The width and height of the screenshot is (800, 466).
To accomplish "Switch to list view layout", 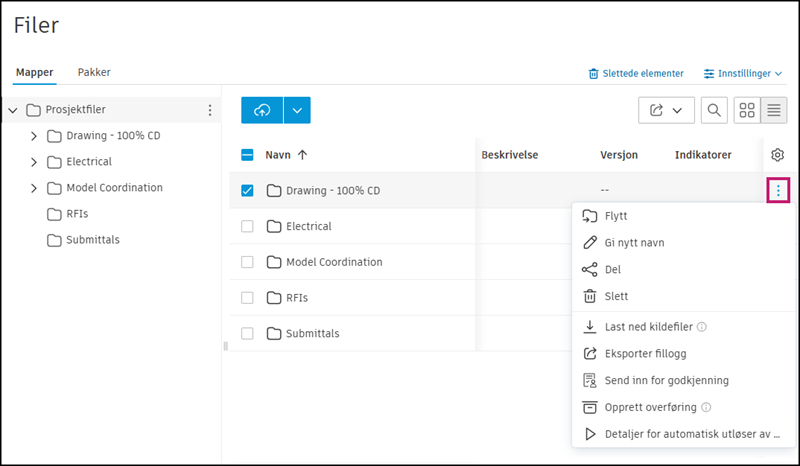I will (774, 110).
